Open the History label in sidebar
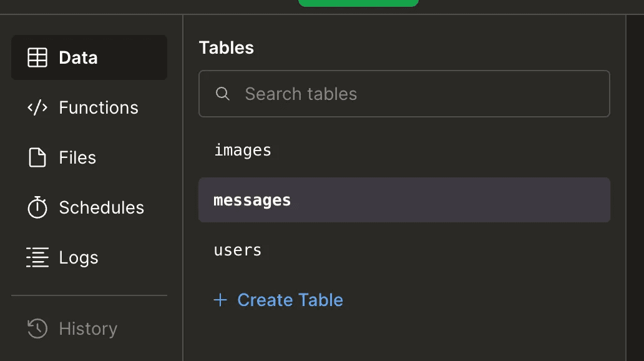 pos(88,329)
